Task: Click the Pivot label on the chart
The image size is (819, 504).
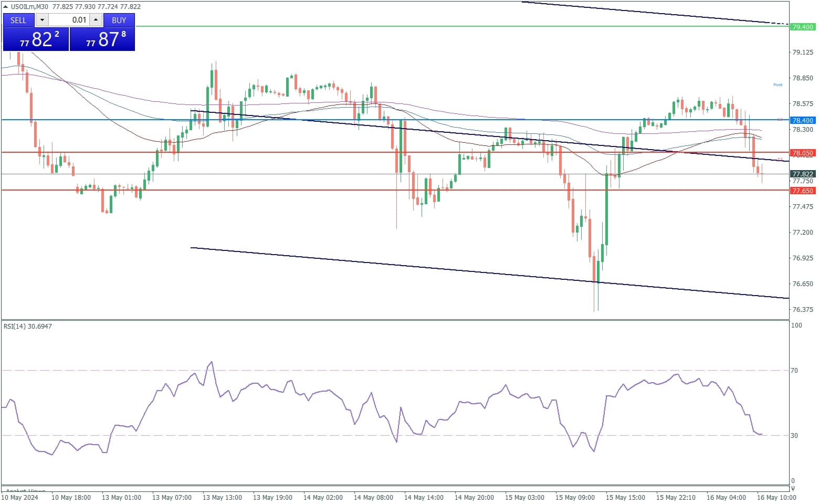Action: pyautogui.click(x=778, y=85)
